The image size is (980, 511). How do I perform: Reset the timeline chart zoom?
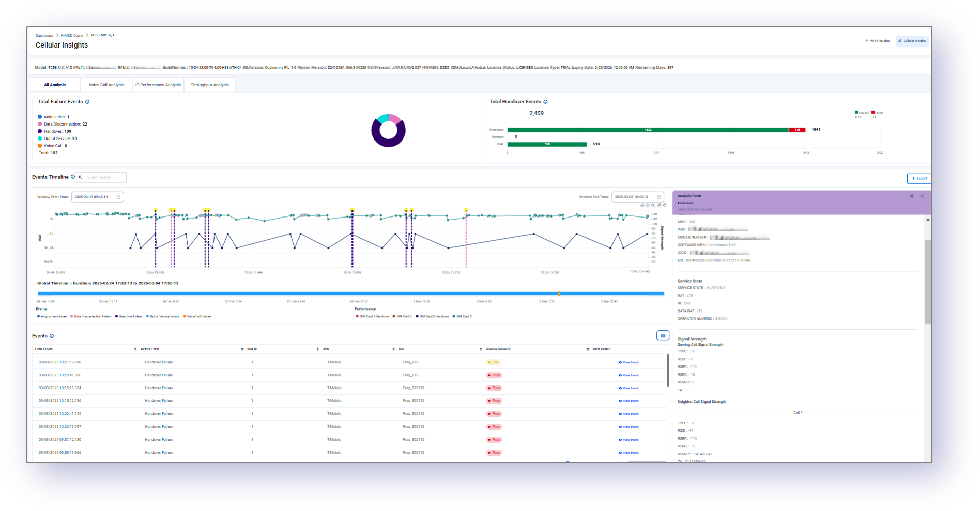pos(665,205)
